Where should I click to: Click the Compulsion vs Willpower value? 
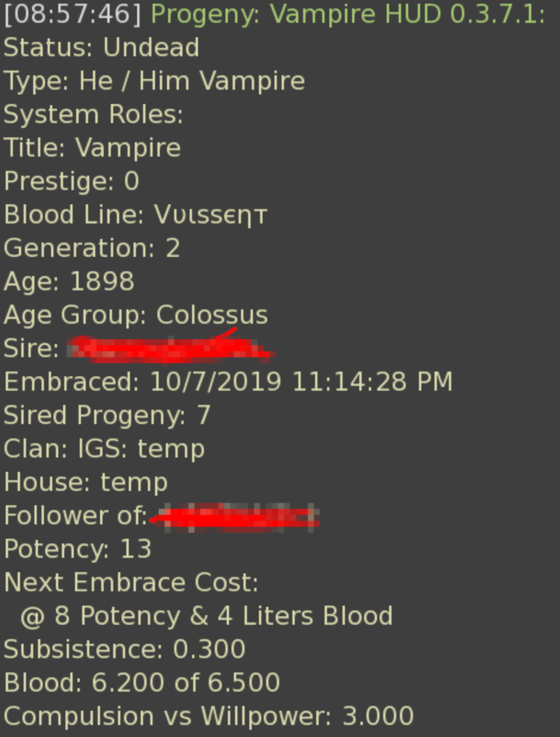pos(377,716)
